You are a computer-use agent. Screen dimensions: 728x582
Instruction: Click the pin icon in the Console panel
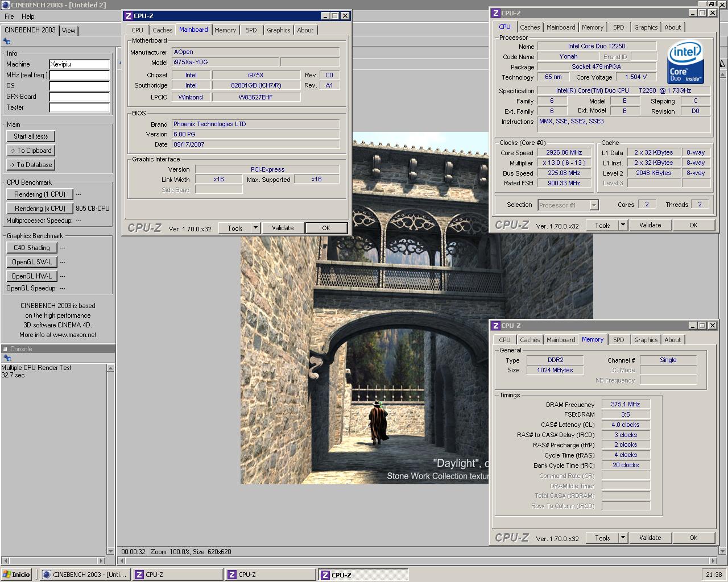(7, 358)
